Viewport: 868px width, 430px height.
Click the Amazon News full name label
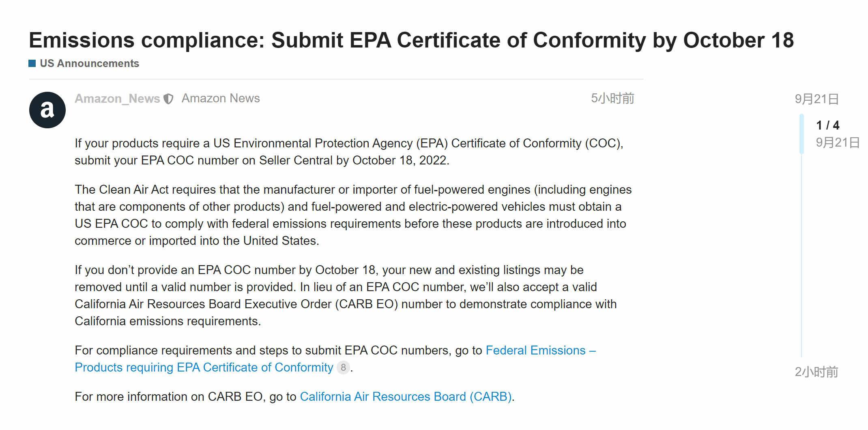click(221, 98)
